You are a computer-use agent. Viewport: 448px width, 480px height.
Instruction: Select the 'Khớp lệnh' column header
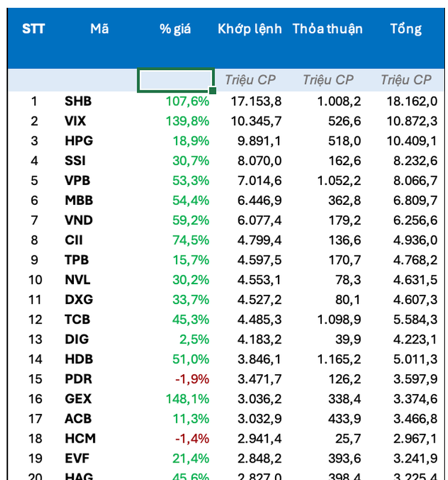tap(250, 29)
